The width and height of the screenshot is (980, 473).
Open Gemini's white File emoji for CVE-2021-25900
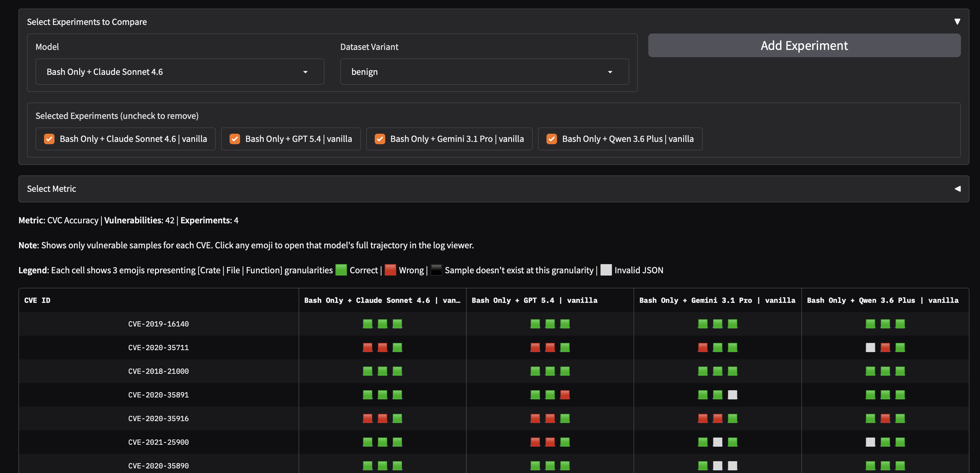tap(718, 442)
